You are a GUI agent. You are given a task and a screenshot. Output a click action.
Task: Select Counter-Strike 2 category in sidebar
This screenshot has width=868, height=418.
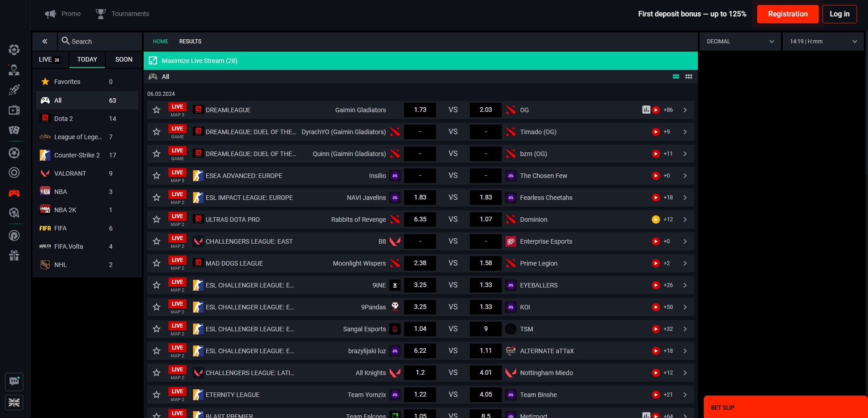point(87,155)
